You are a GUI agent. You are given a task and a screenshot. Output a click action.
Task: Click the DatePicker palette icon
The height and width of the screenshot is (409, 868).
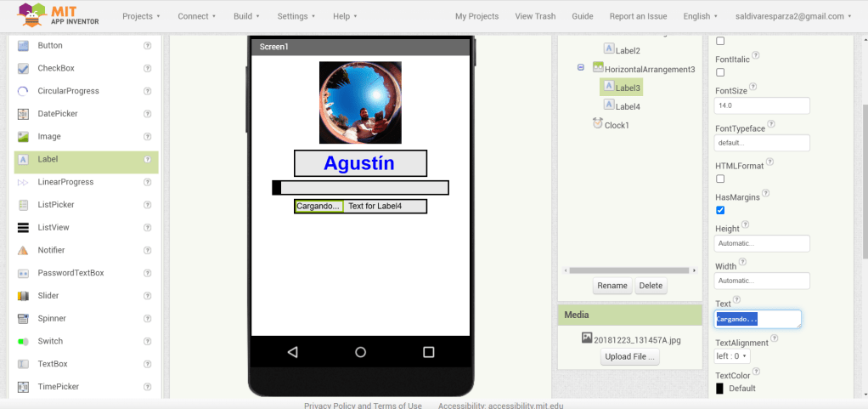pyautogui.click(x=23, y=114)
